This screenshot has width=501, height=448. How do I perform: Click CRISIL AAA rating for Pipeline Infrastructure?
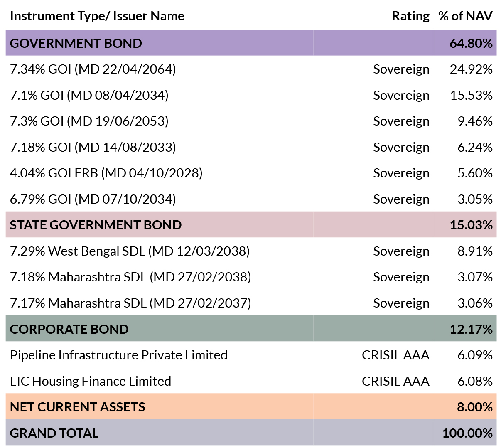pyautogui.click(x=395, y=355)
